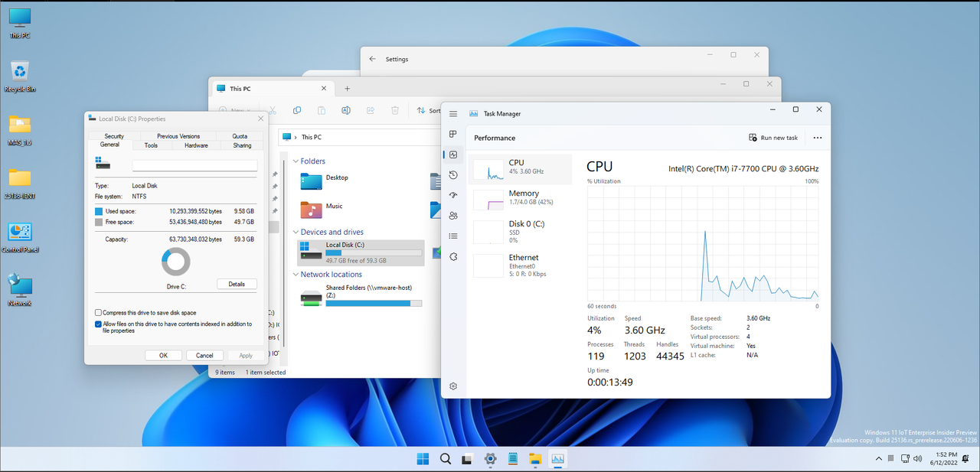Click the Rename icon in File Explorer toolbar

(x=346, y=110)
